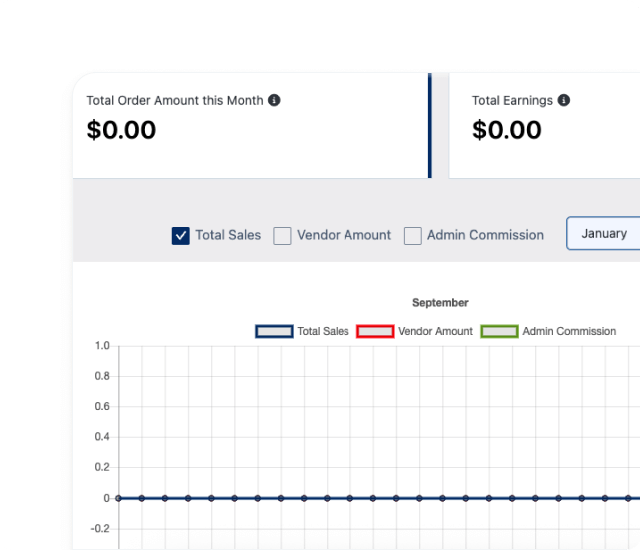Viewport: 640px width, 550px height.
Task: Click the blue Total Sales legend swatch
Action: (x=274, y=331)
